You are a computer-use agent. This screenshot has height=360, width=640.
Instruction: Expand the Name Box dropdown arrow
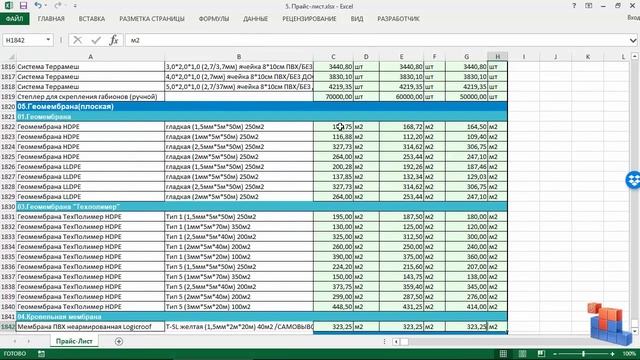48,40
